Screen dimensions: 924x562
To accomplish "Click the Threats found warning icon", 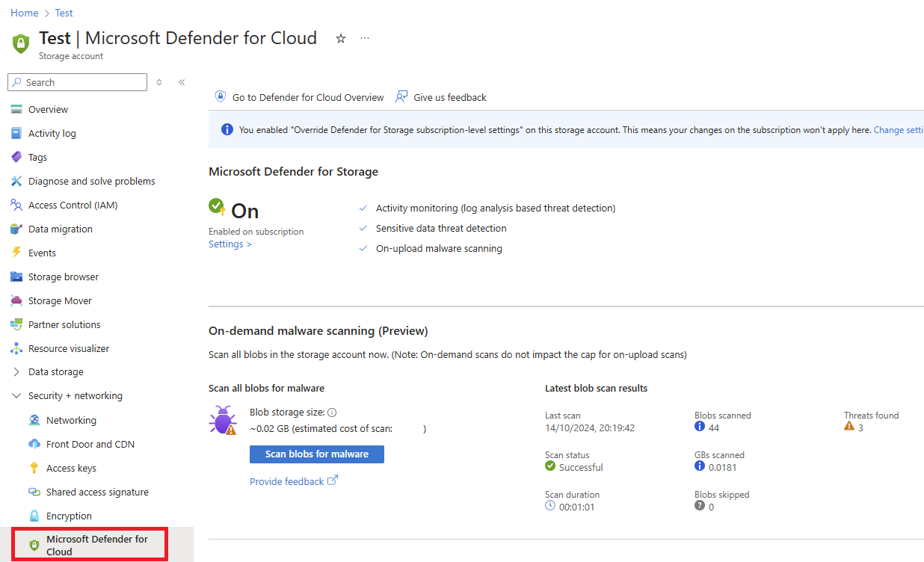I will tap(849, 427).
